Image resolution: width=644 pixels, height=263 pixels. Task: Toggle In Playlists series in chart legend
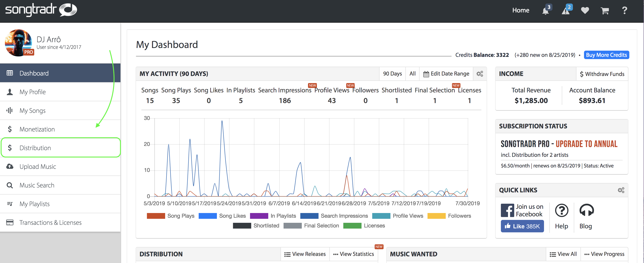click(x=273, y=216)
